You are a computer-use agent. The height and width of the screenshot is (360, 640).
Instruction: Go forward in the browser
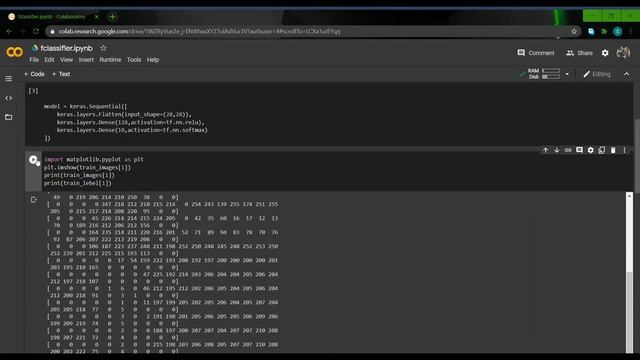point(22,31)
